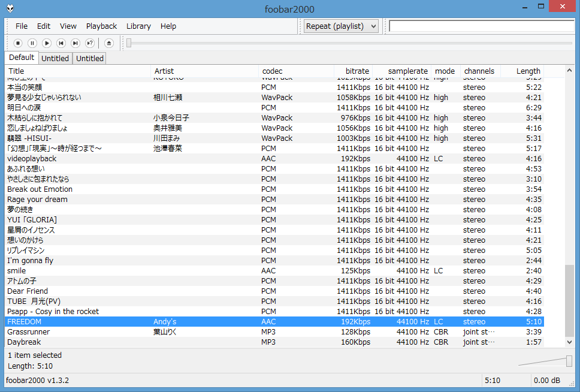Sort by the codec column header
This screenshot has width=580, height=392.
[x=296, y=71]
